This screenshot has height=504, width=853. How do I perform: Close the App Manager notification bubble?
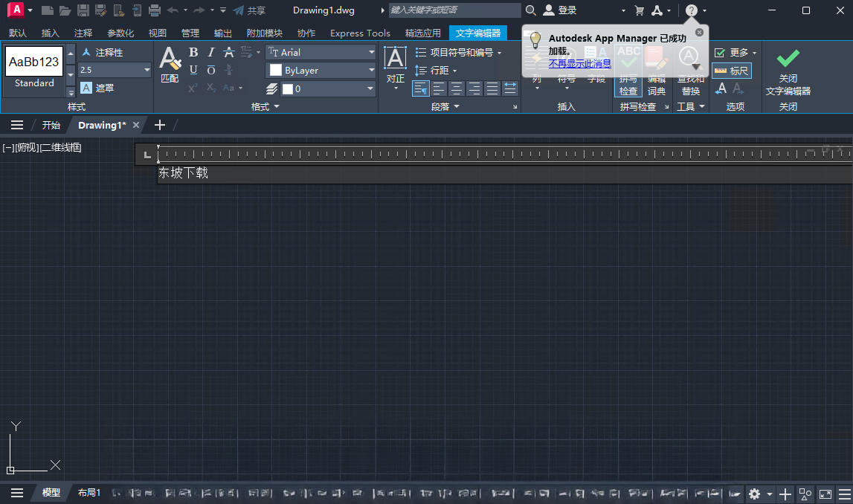click(700, 32)
